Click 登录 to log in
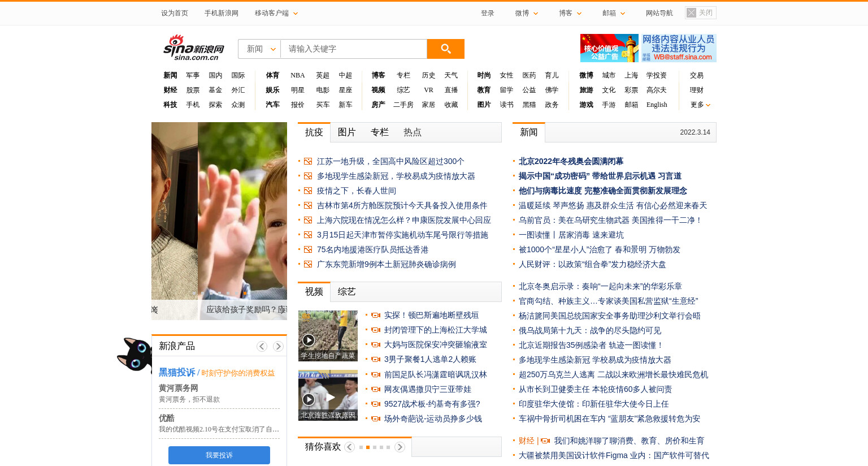 (488, 13)
